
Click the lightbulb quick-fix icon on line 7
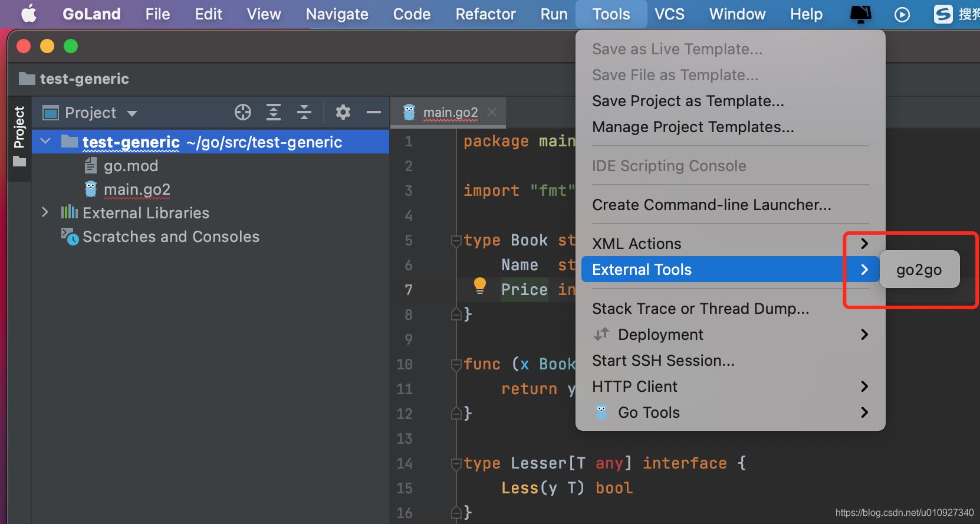480,286
